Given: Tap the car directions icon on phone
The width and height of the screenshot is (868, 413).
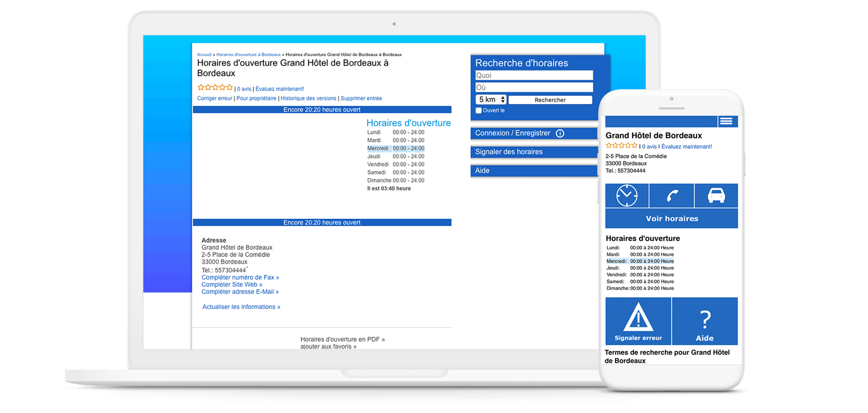Looking at the screenshot, I should 716,196.
